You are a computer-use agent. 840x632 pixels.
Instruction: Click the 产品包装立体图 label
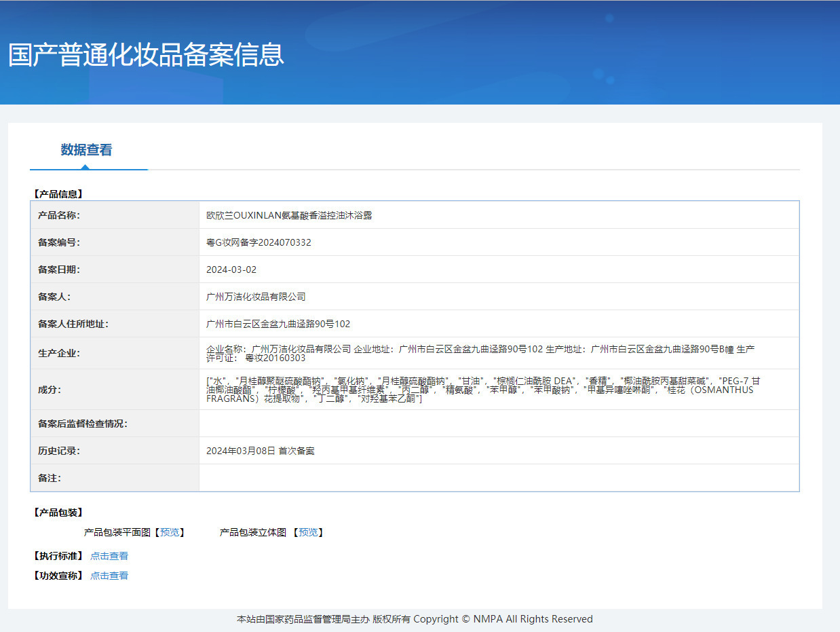click(253, 532)
